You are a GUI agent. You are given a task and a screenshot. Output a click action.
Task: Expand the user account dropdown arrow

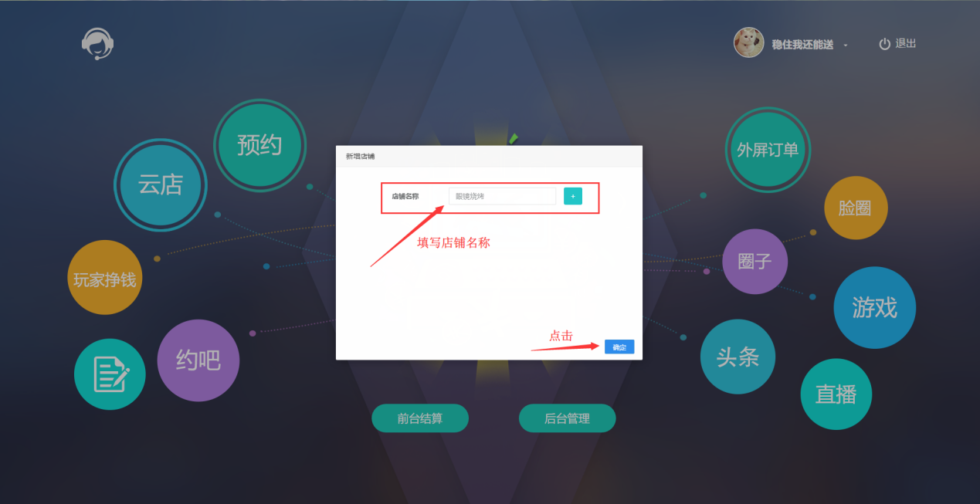pyautogui.click(x=846, y=46)
